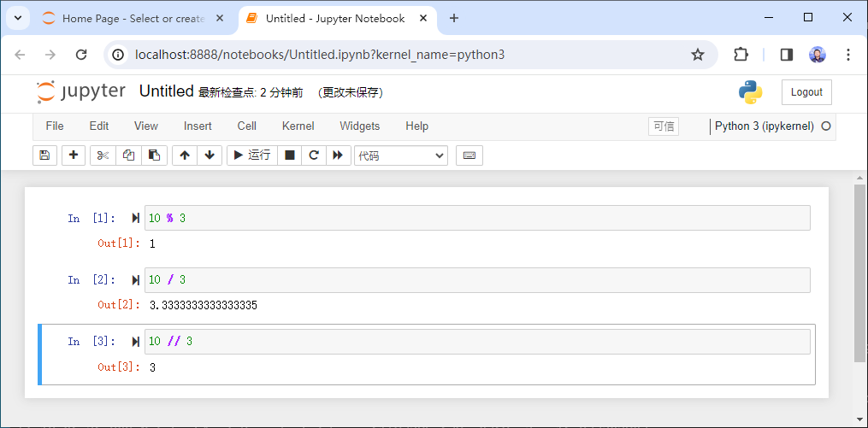Switch to the Home Page browser tab

[124, 18]
